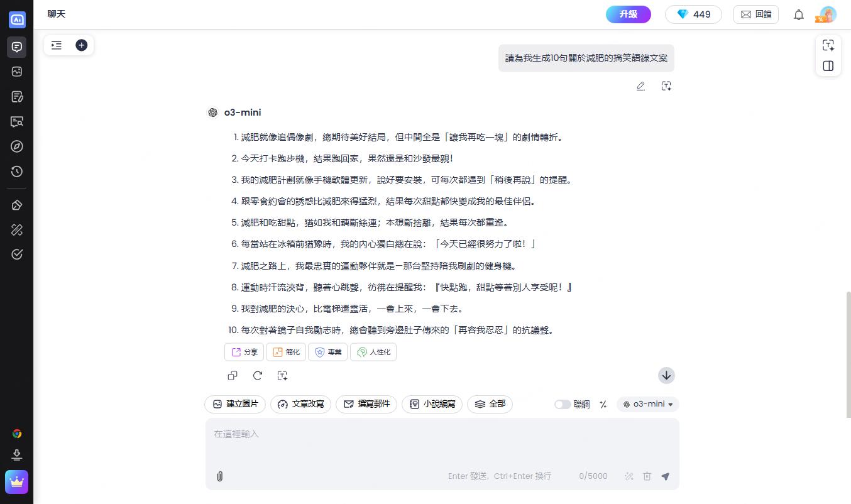
Task: Open the image generation sidebar icon
Action: click(x=17, y=72)
